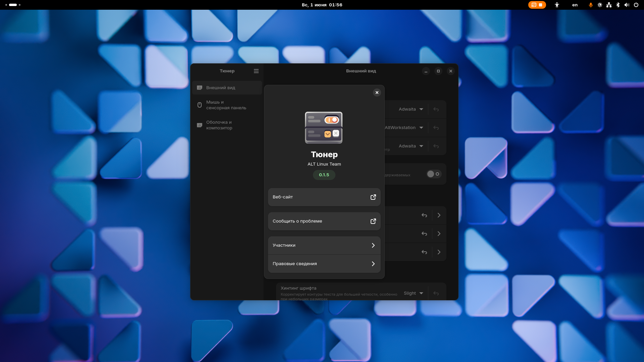Reset the Хинтинг шрифта setting
The width and height of the screenshot is (644, 362).
[436, 293]
